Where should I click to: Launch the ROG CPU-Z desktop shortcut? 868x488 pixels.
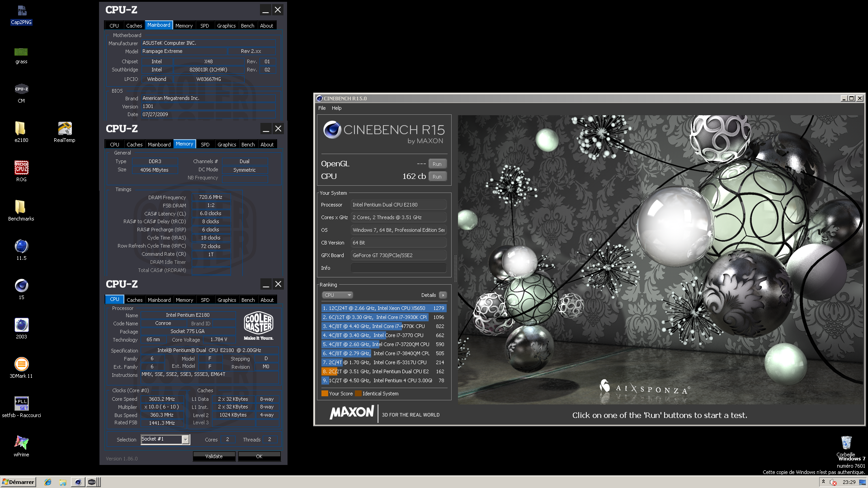pos(21,171)
